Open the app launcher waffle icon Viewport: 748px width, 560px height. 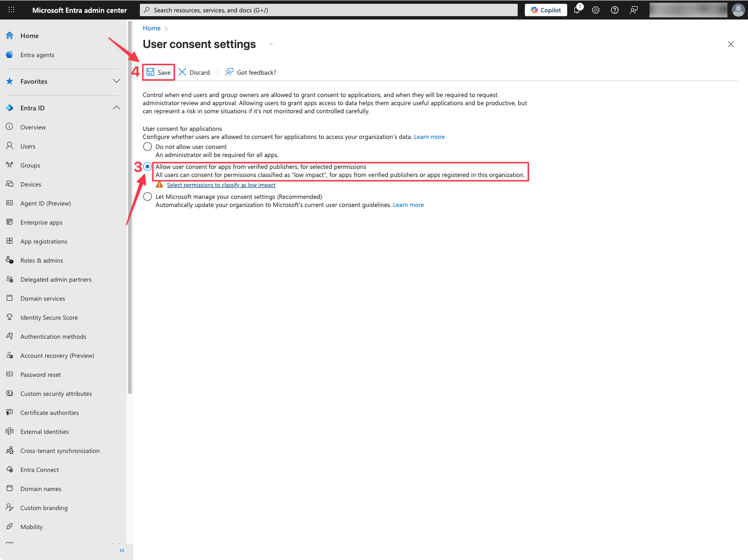click(11, 10)
